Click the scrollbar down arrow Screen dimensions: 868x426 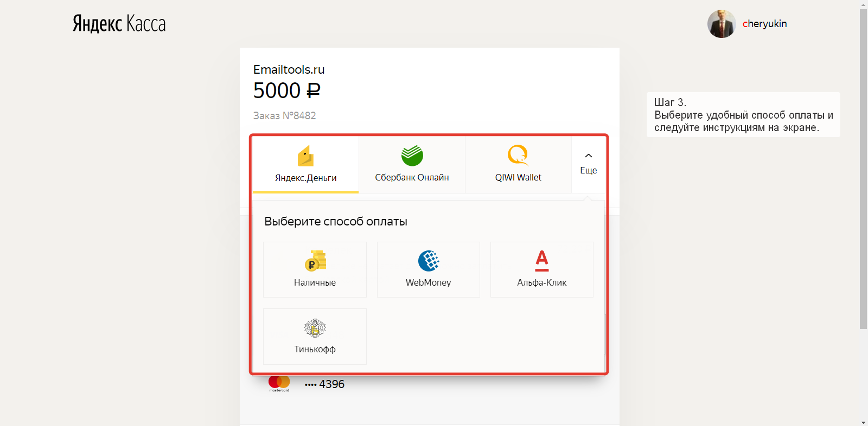coord(863,422)
